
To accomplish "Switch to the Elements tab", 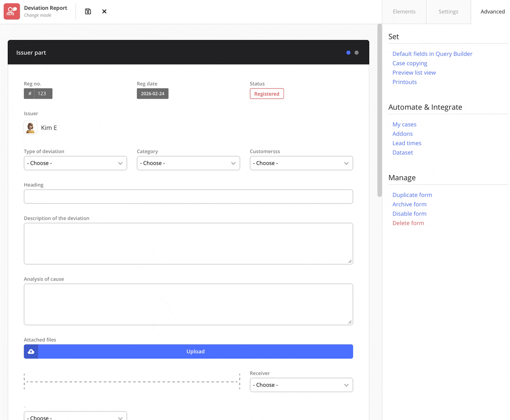I will tap(404, 11).
